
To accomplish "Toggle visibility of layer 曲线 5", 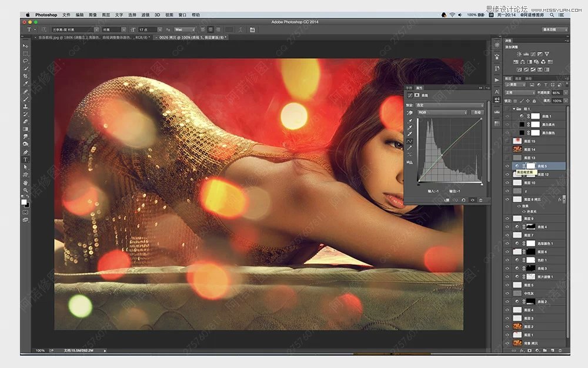I will pyautogui.click(x=508, y=166).
